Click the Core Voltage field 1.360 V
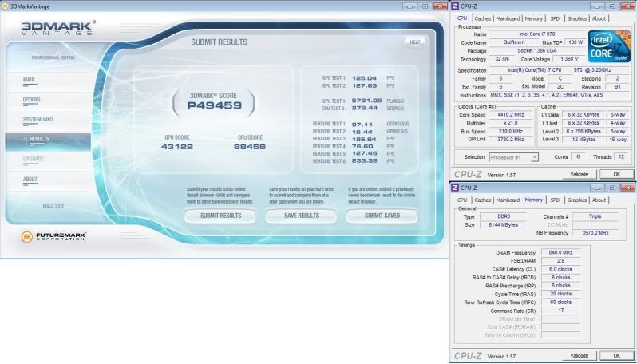This screenshot has width=637, height=364. pos(568,59)
